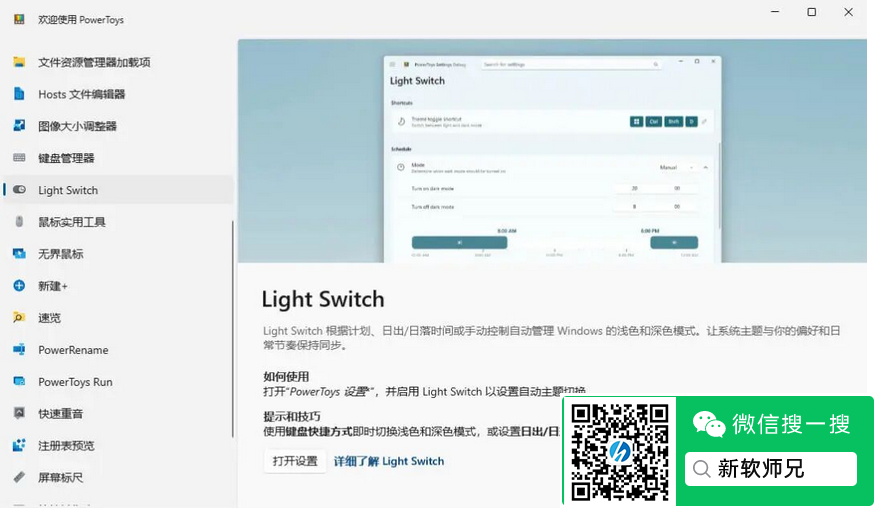Click the Light Switch toggle icon in sidebar
876x508 pixels.
[19, 190]
